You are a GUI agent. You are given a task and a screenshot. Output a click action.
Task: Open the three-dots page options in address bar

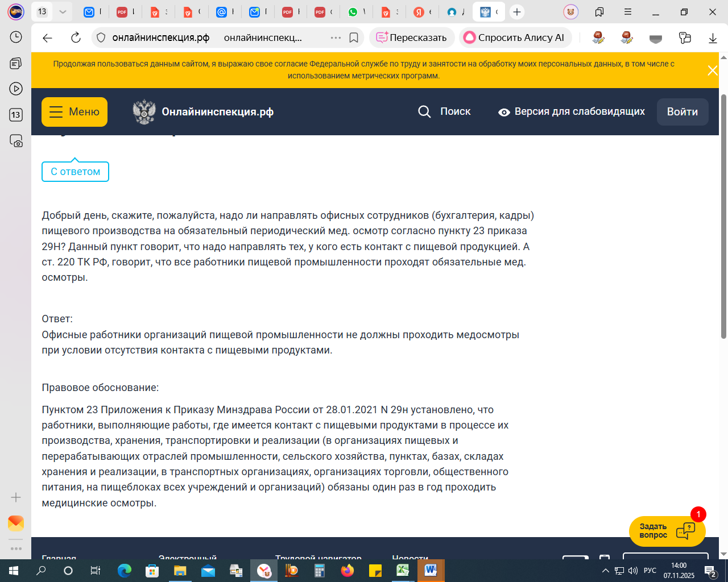[x=336, y=38]
